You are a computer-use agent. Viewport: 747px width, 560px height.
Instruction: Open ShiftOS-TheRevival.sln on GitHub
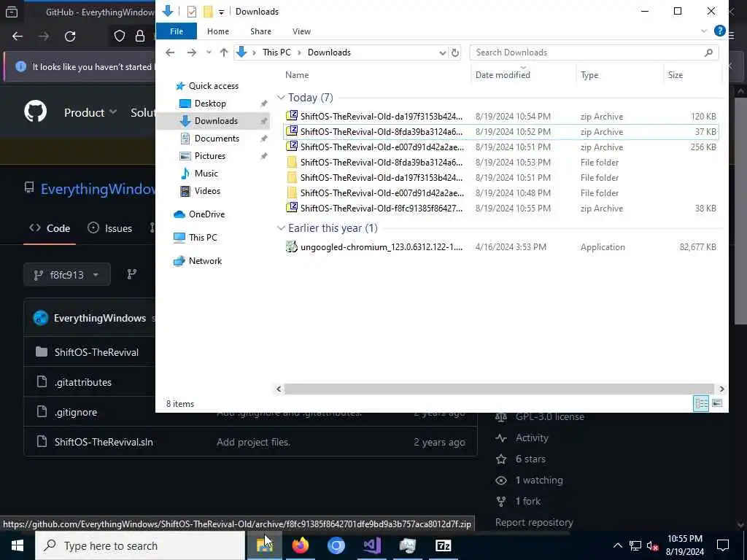104,442
